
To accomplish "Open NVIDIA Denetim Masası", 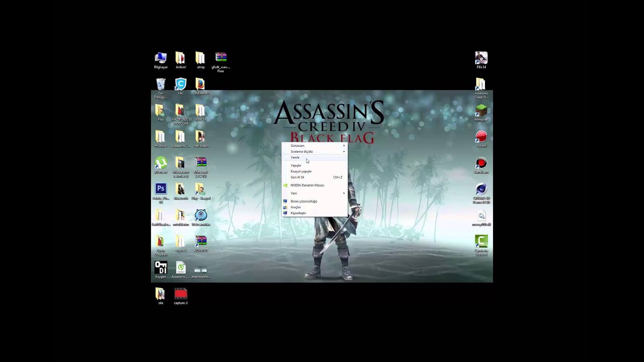I will point(315,185).
